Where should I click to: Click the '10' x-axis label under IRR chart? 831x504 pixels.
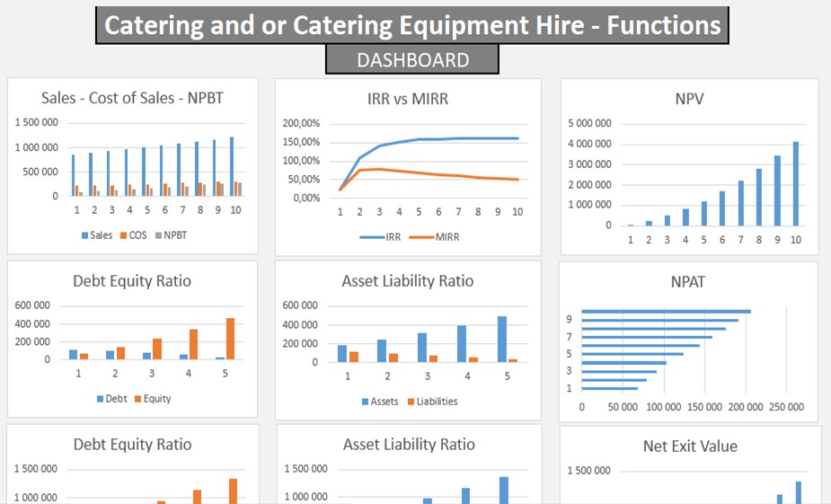click(x=517, y=212)
